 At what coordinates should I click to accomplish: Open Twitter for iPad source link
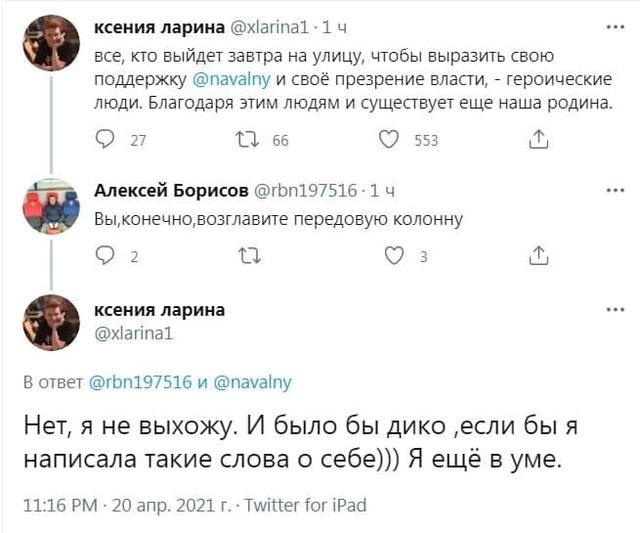click(305, 505)
